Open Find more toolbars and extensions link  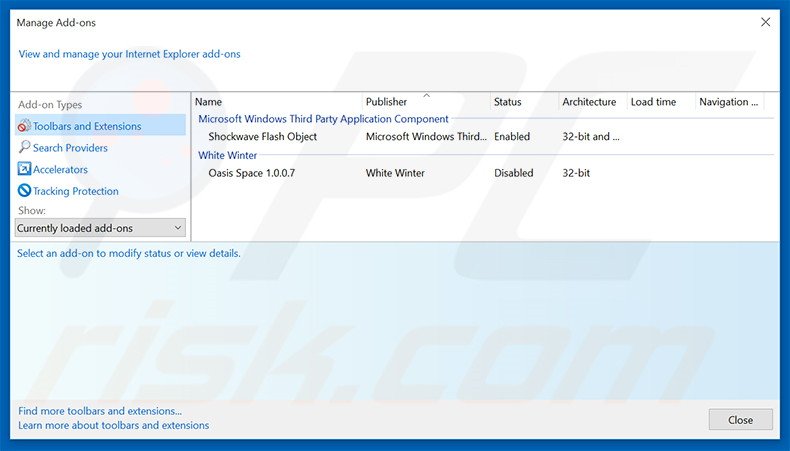[100, 411]
